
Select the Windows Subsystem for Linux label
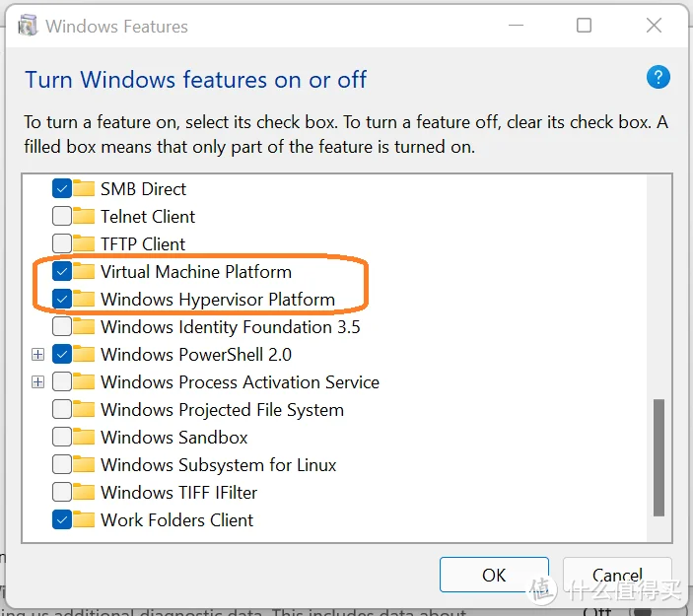(218, 465)
